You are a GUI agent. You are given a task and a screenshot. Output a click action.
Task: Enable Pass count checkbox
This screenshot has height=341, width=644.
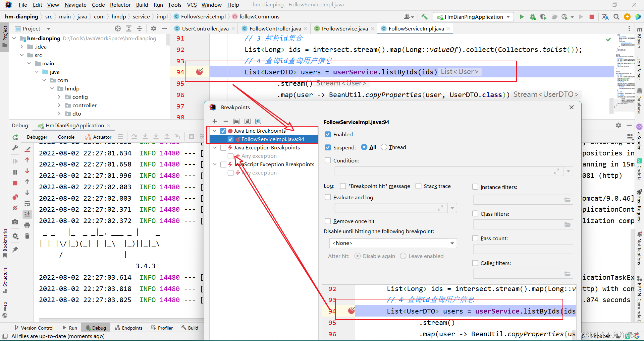point(475,238)
